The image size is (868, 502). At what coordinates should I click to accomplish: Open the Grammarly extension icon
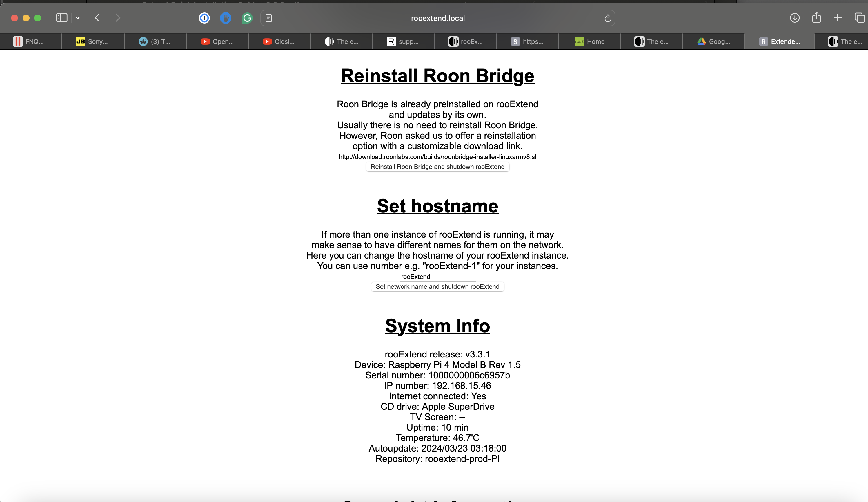(x=247, y=18)
